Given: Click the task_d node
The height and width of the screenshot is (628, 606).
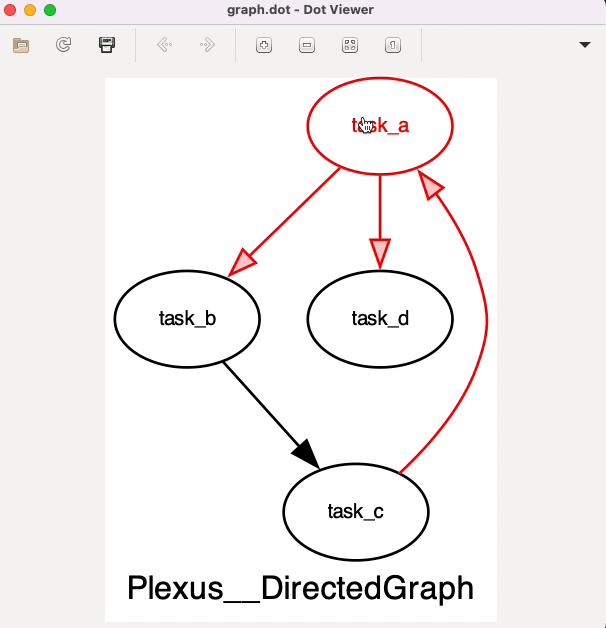Looking at the screenshot, I should (x=380, y=319).
